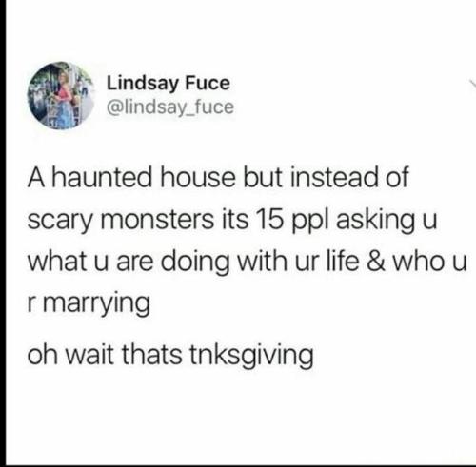Click the word 'house' in the tweet
Screen dimensions: 476x467
point(198,177)
